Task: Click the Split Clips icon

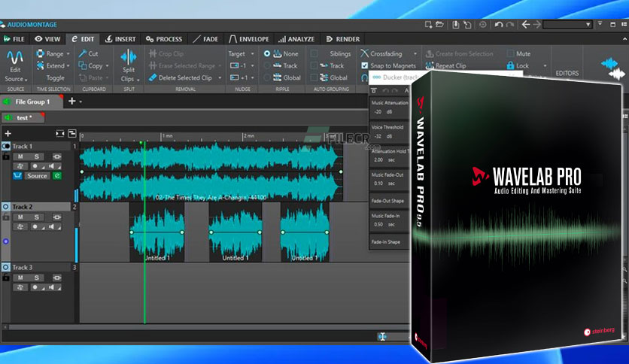Action: pos(129,57)
